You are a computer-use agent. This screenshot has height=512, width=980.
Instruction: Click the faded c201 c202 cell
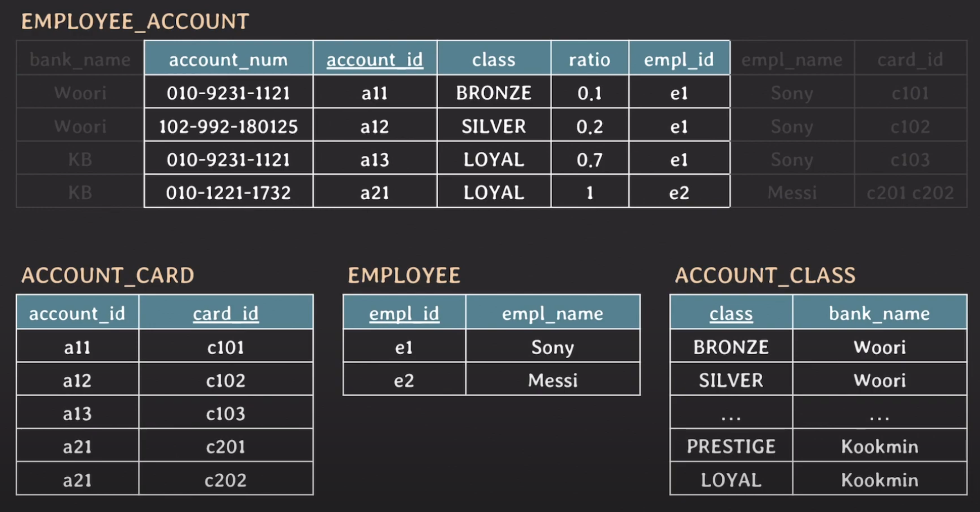910,193
